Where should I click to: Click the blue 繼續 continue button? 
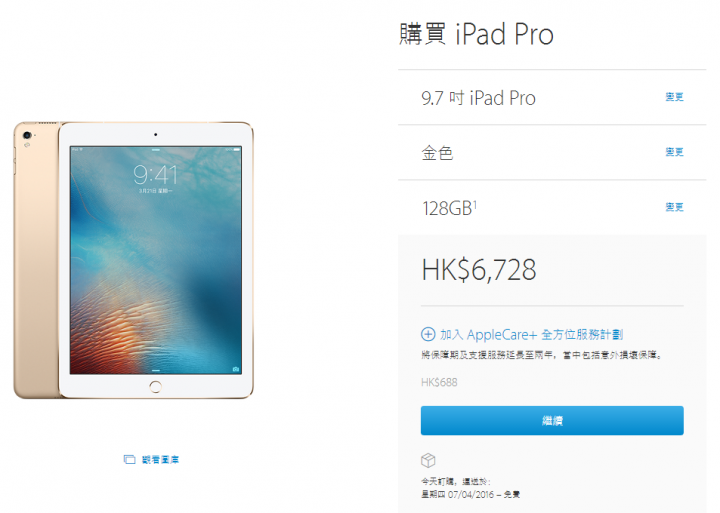[x=552, y=420]
